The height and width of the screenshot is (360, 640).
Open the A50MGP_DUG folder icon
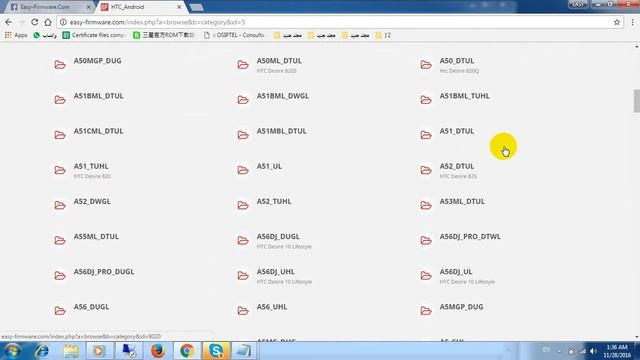[60, 64]
